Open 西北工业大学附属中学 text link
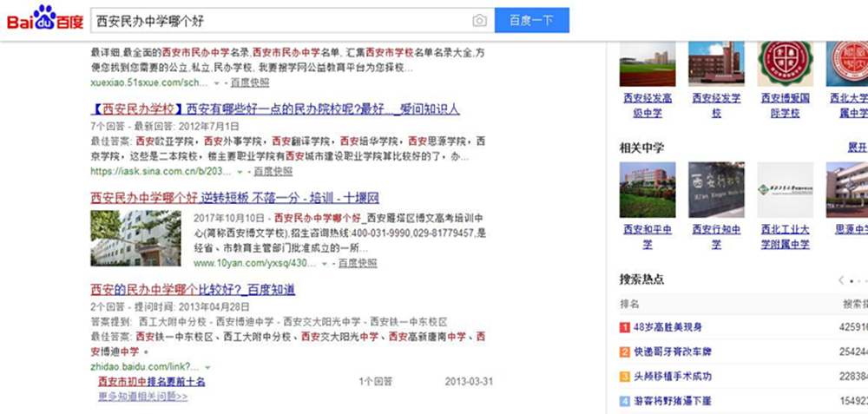The width and height of the screenshot is (868, 414). point(785,237)
